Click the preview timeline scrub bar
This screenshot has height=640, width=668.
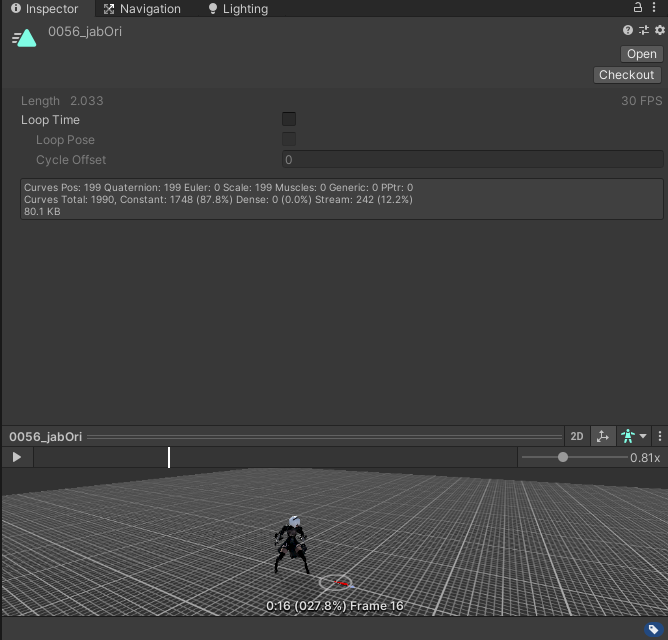(x=276, y=457)
